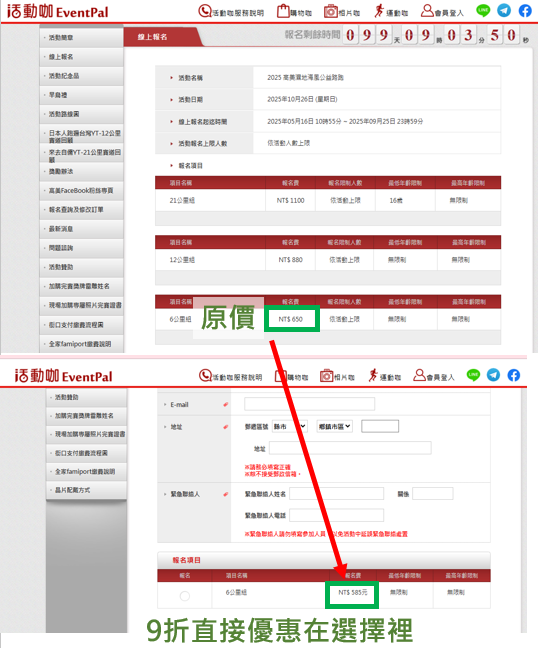
Task: Open the 鄉鎮市區 district dropdown
Action: (334, 426)
